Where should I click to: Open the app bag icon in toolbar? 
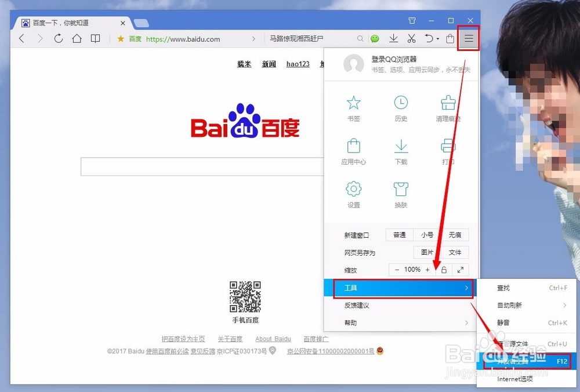point(450,38)
